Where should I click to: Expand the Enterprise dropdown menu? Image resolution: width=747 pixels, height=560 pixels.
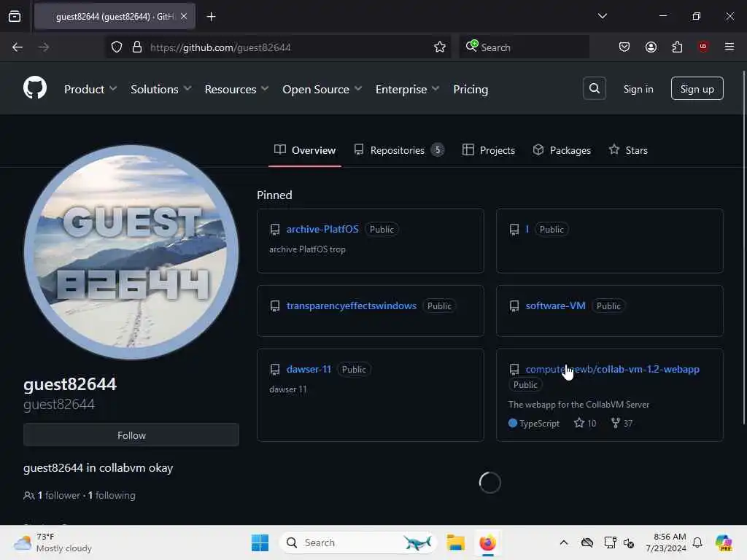pos(407,89)
